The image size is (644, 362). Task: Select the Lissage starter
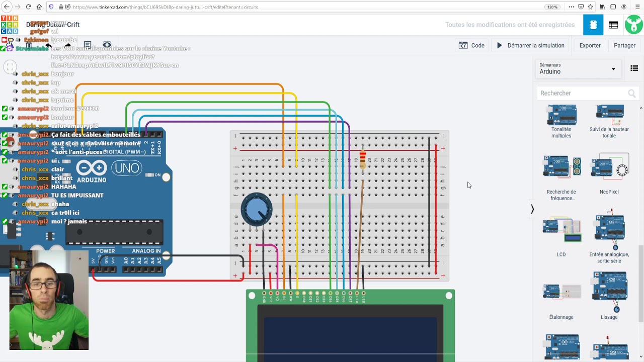tap(609, 296)
